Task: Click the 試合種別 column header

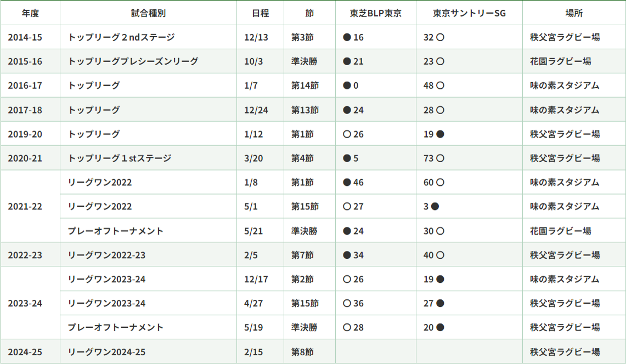Action: pyautogui.click(x=148, y=13)
